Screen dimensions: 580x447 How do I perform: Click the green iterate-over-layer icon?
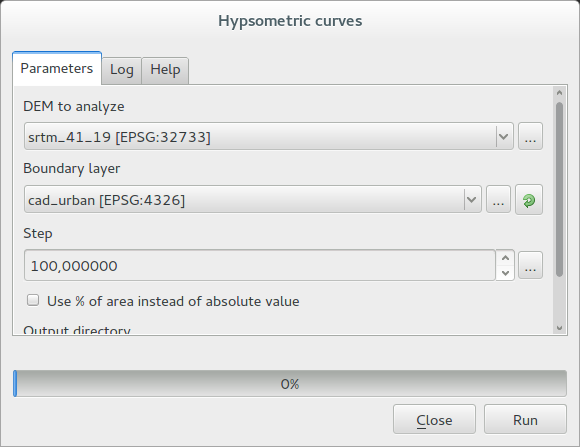click(529, 200)
